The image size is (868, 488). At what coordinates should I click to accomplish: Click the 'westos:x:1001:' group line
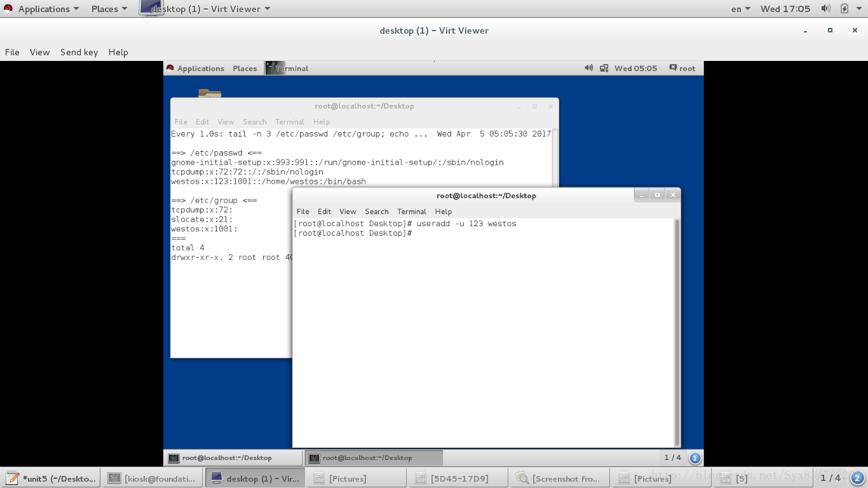(x=204, y=229)
